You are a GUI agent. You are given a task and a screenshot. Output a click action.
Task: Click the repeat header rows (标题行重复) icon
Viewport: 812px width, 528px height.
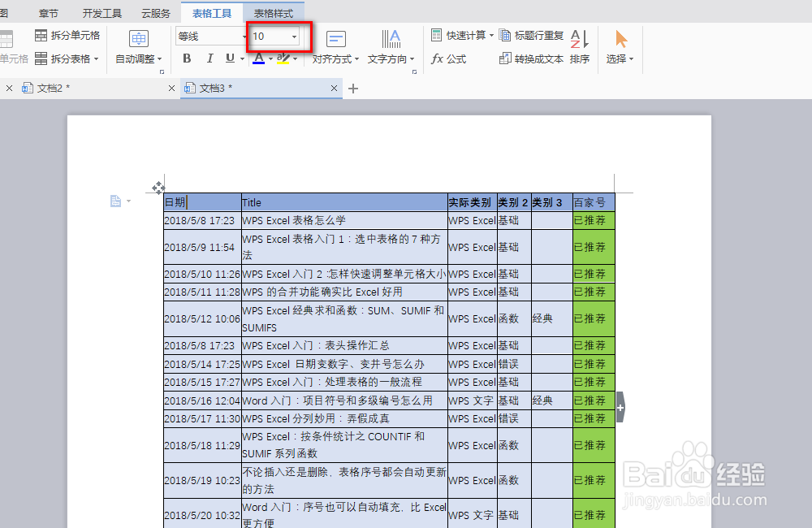(505, 35)
